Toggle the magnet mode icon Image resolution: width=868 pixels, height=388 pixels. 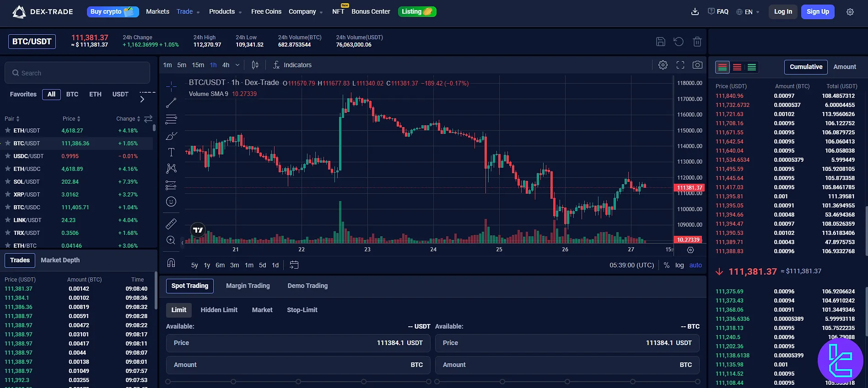(x=171, y=263)
